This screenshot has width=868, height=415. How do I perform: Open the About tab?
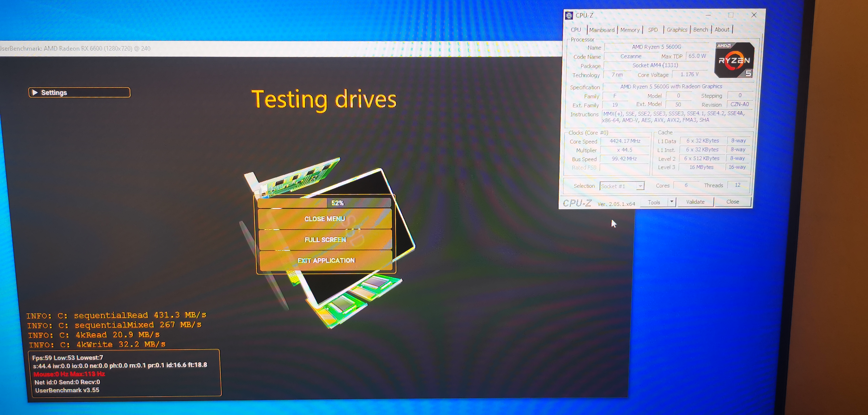tap(722, 30)
